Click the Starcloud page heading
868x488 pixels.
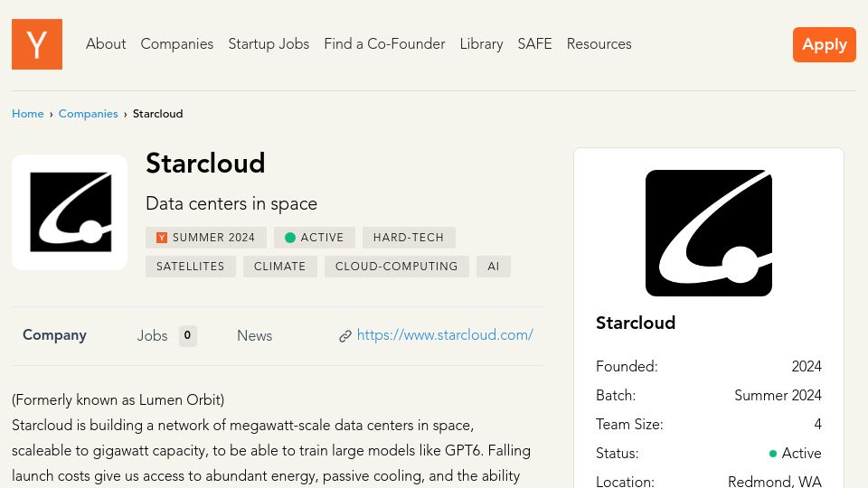(x=205, y=164)
